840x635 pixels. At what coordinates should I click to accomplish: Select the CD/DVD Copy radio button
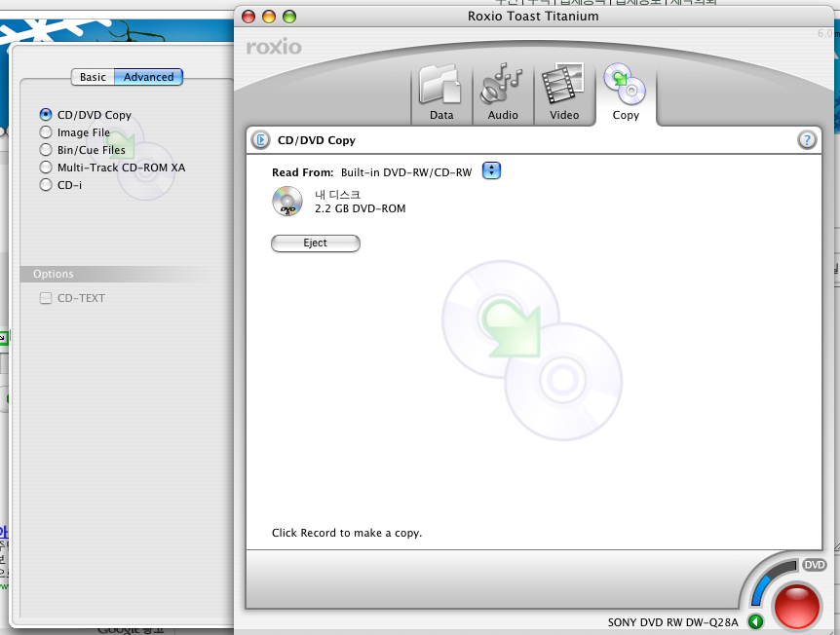(46, 115)
